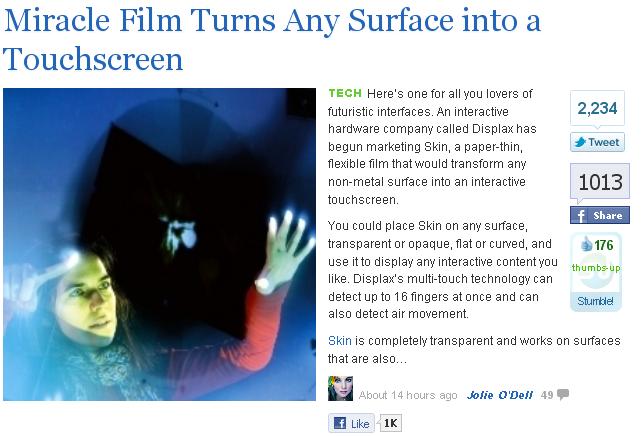The width and height of the screenshot is (643, 436).
Task: Open Jolie O'Dell's author page
Action: (x=499, y=395)
